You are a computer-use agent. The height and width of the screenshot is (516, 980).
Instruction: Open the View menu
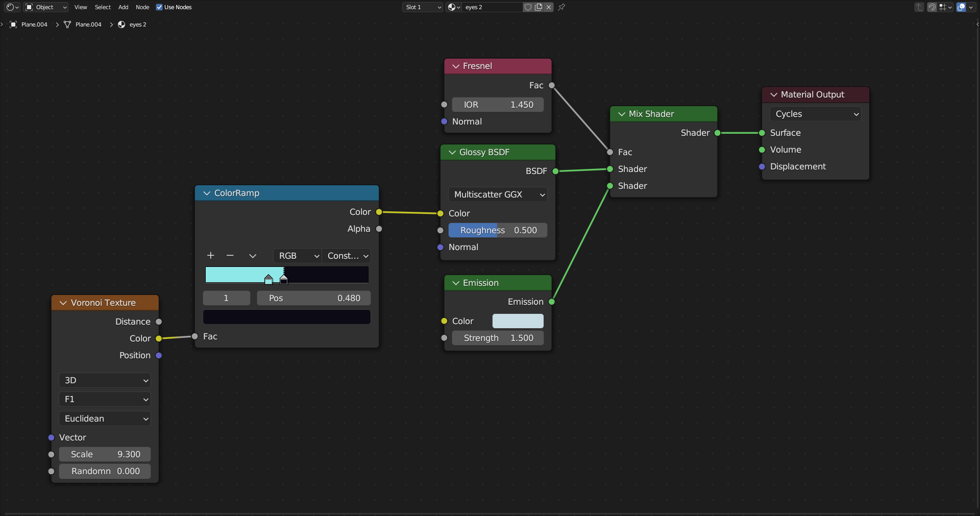tap(81, 7)
